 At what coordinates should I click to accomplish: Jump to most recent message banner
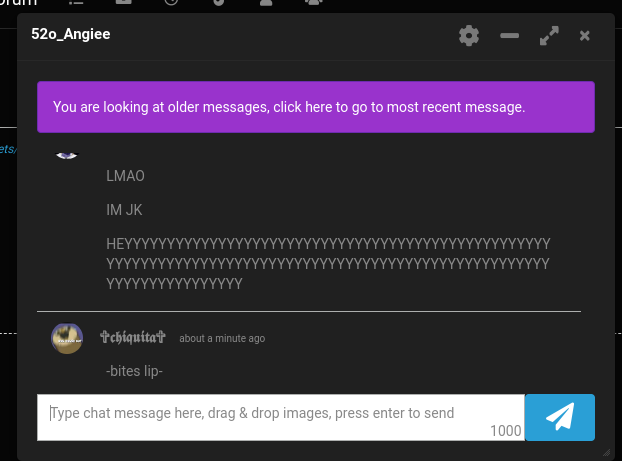coord(316,107)
